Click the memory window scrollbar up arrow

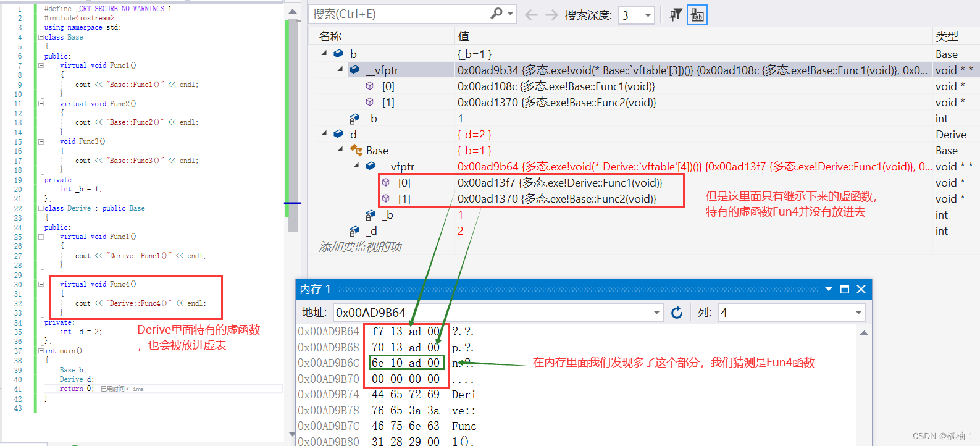pos(864,333)
